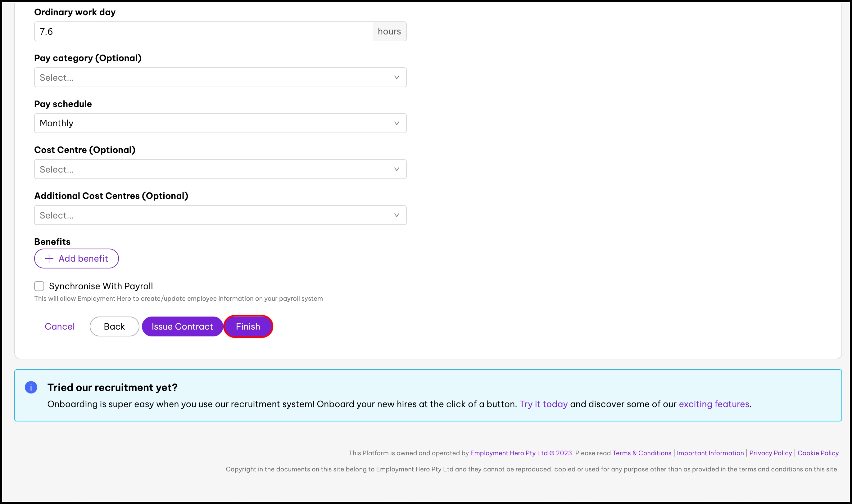Open Employment Hero Pty Ltd © 2023 link

[521, 453]
